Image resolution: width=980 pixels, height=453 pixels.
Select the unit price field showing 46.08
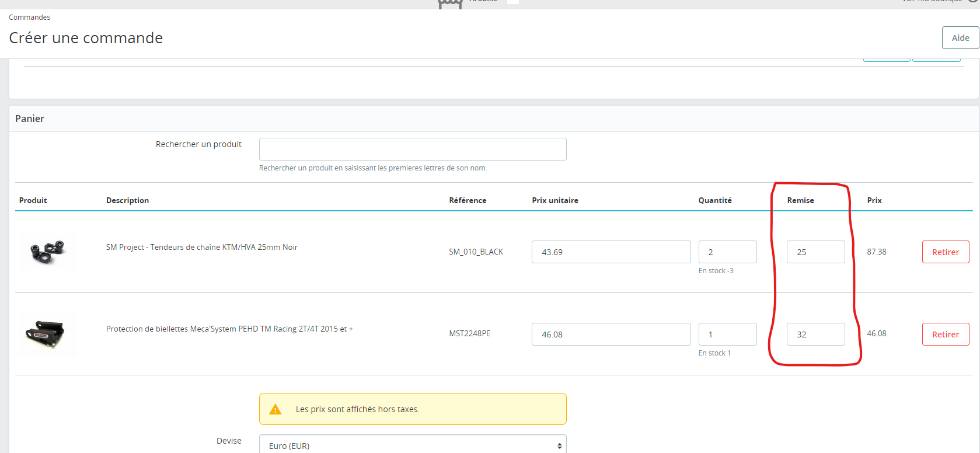click(611, 334)
